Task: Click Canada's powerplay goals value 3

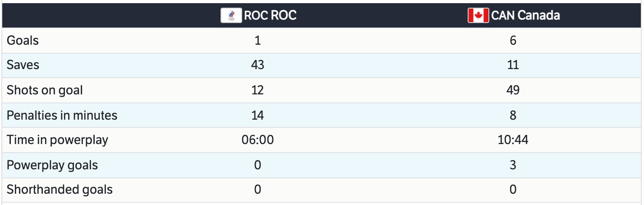Action: point(513,165)
